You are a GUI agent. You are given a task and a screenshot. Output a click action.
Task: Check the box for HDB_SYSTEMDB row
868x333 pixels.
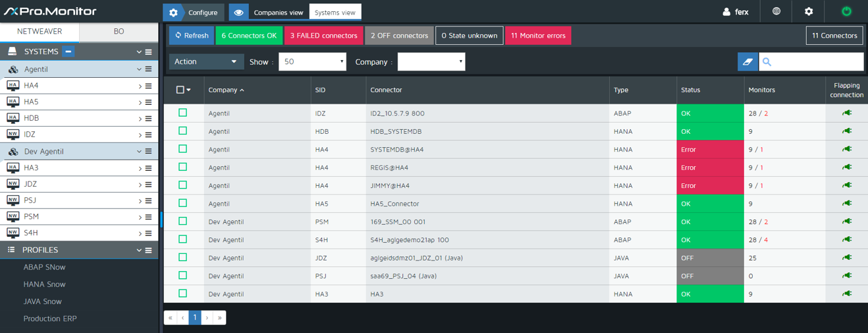point(182,131)
